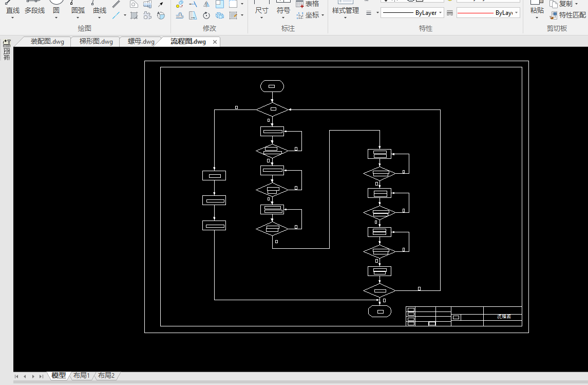The height and width of the screenshot is (385, 588).
Task: Open the red-line ByLayer dropdown
Action: (x=517, y=13)
